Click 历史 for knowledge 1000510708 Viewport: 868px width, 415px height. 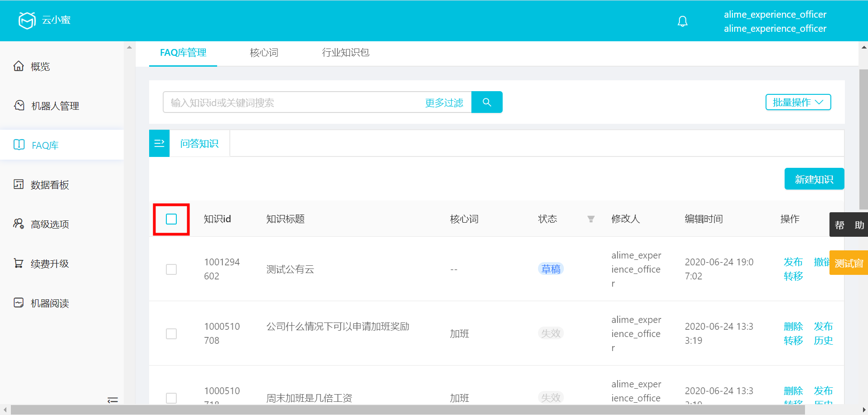coord(823,340)
